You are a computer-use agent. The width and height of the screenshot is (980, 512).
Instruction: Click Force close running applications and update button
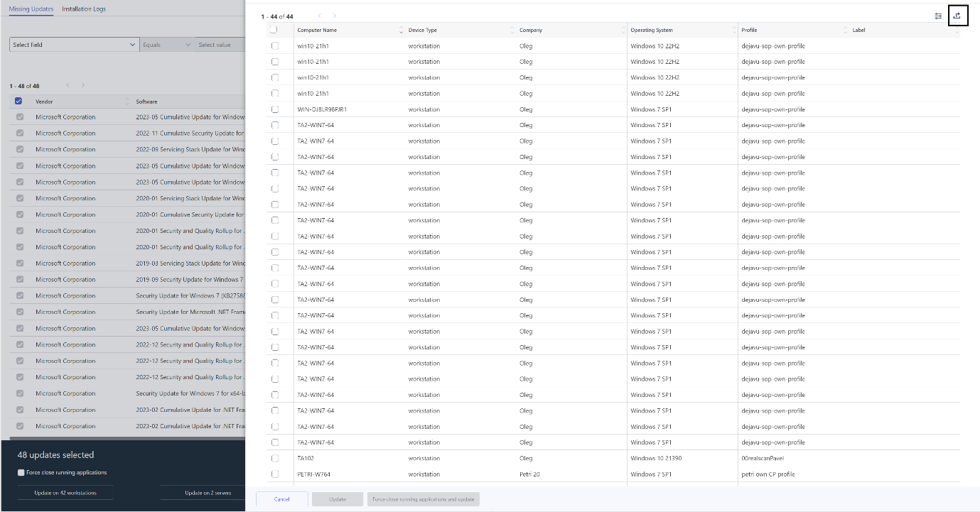[424, 499]
